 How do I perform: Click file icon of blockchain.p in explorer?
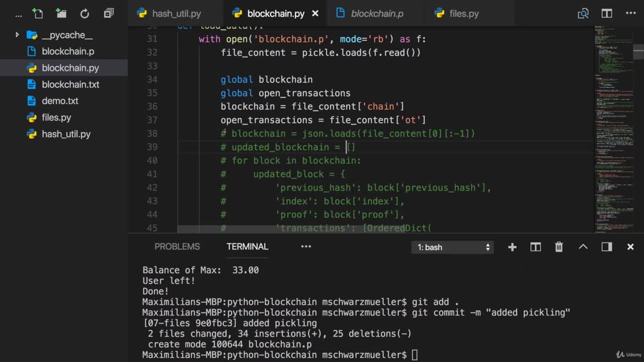tap(32, 51)
